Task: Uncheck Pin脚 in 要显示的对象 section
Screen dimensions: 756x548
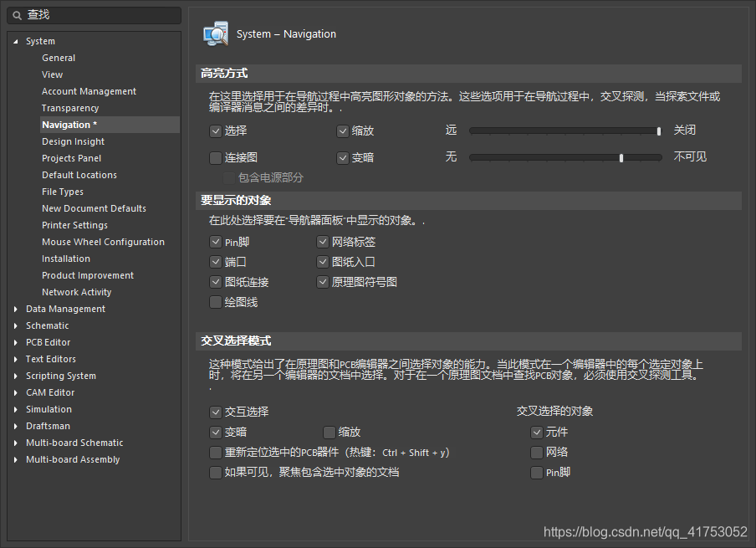Action: 215,241
